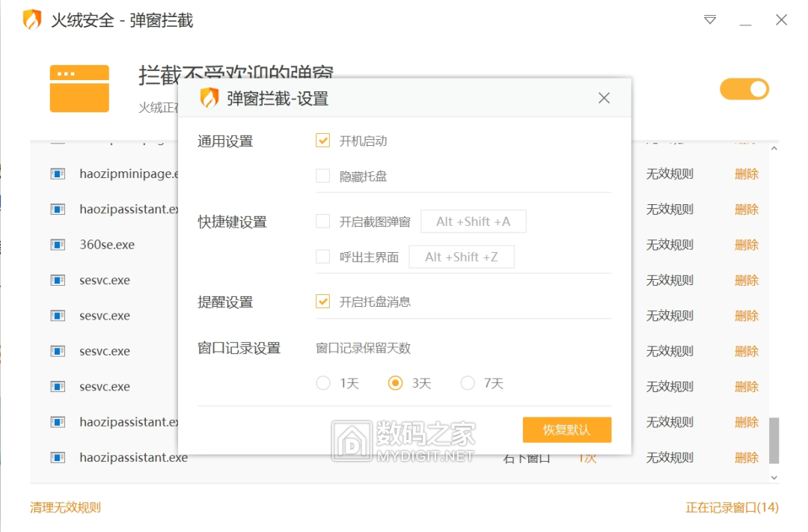Enable the 呼出主界面 checkbox

pos(322,256)
